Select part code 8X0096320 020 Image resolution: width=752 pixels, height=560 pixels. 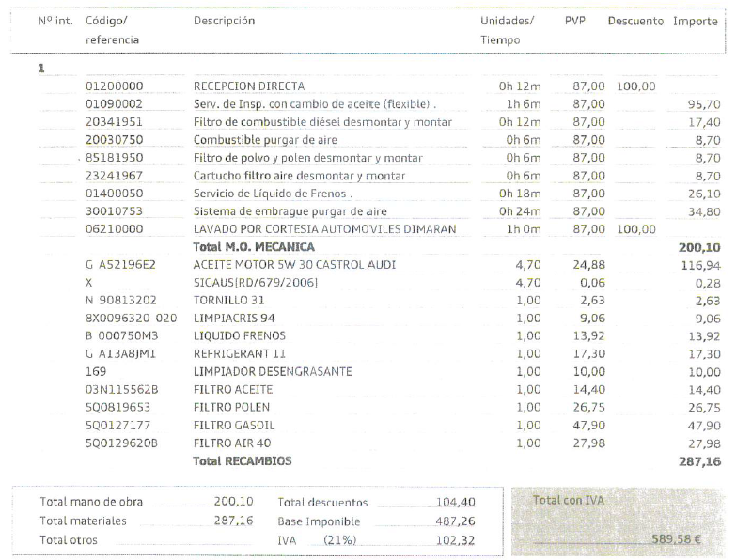point(130,319)
